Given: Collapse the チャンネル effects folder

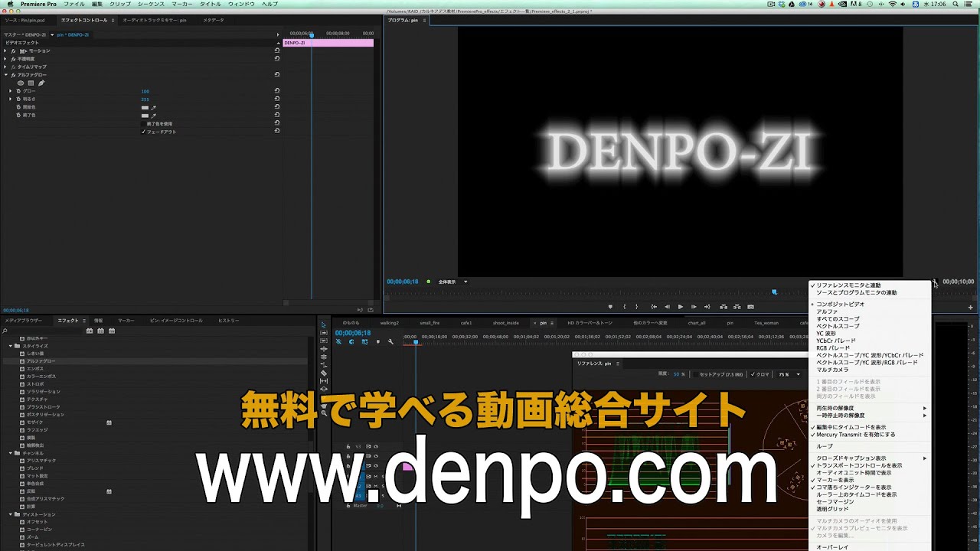Looking at the screenshot, I should tap(11, 453).
